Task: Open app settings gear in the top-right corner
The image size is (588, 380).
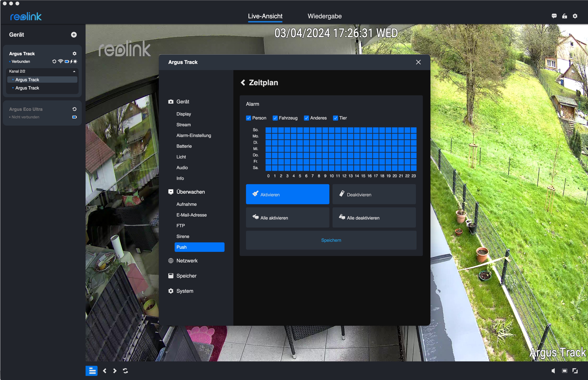Action: click(575, 16)
